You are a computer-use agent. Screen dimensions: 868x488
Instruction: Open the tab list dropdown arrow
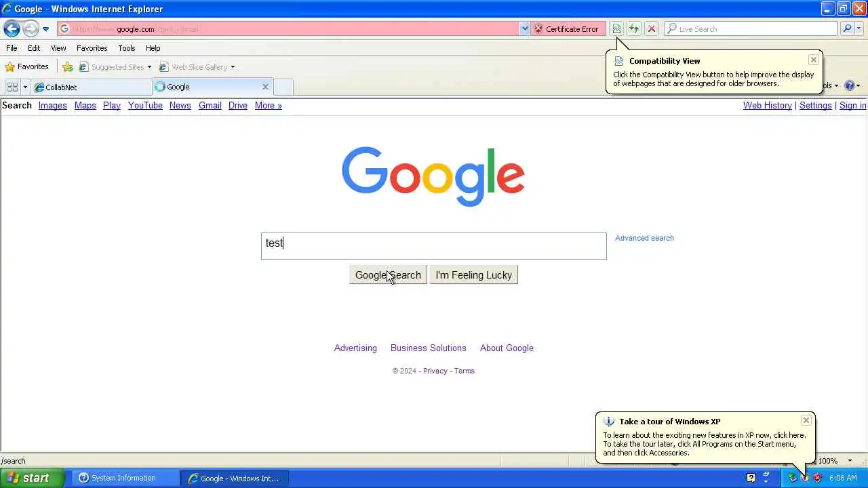tap(25, 87)
